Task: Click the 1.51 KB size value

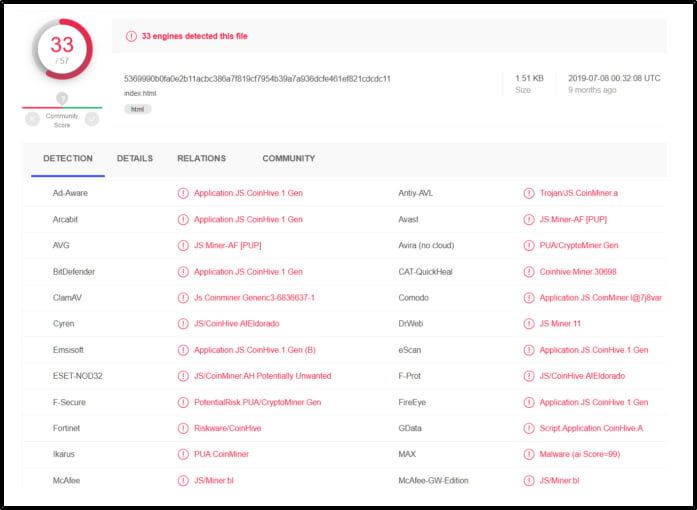Action: pos(529,78)
